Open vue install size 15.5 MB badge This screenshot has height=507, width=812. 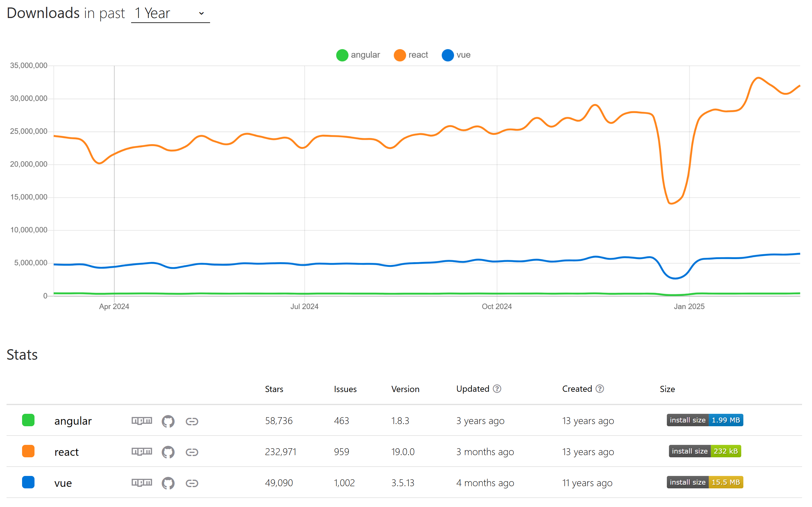tap(705, 482)
